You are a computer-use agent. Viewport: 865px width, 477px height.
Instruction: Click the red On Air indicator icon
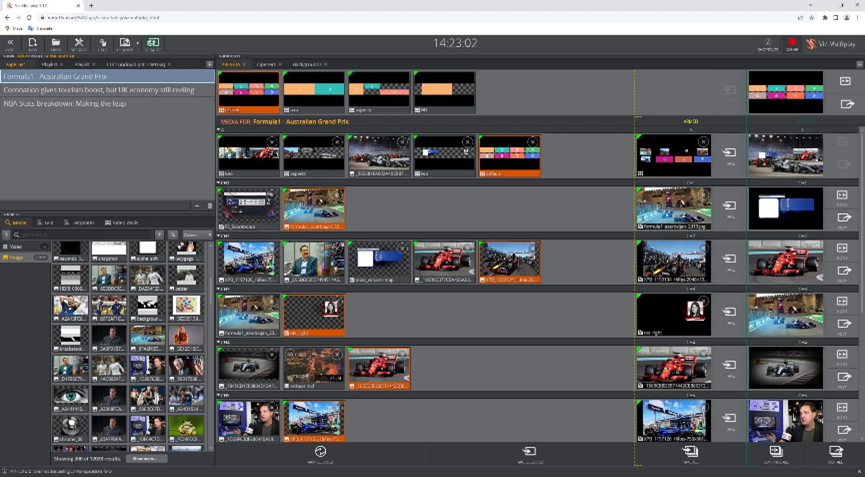coord(792,44)
